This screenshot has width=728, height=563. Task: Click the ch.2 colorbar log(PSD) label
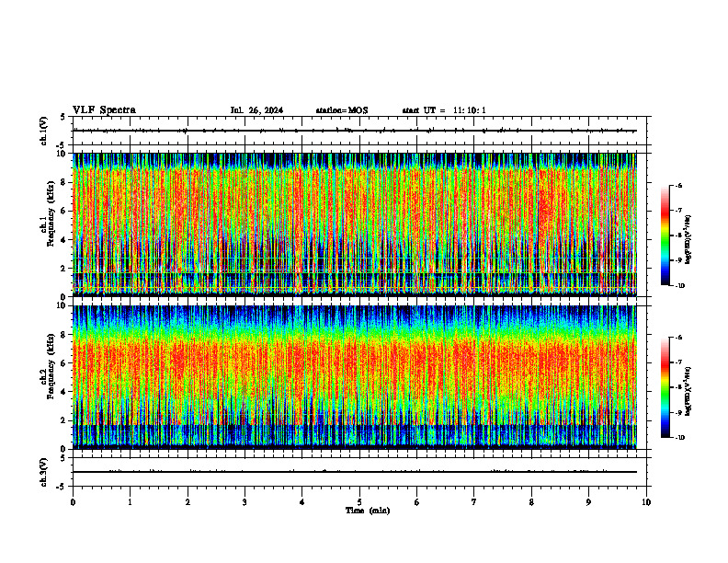point(688,391)
